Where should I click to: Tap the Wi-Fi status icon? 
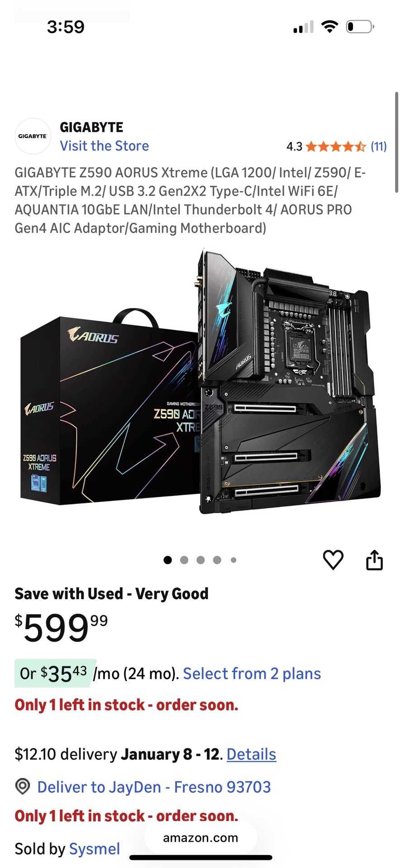click(330, 27)
